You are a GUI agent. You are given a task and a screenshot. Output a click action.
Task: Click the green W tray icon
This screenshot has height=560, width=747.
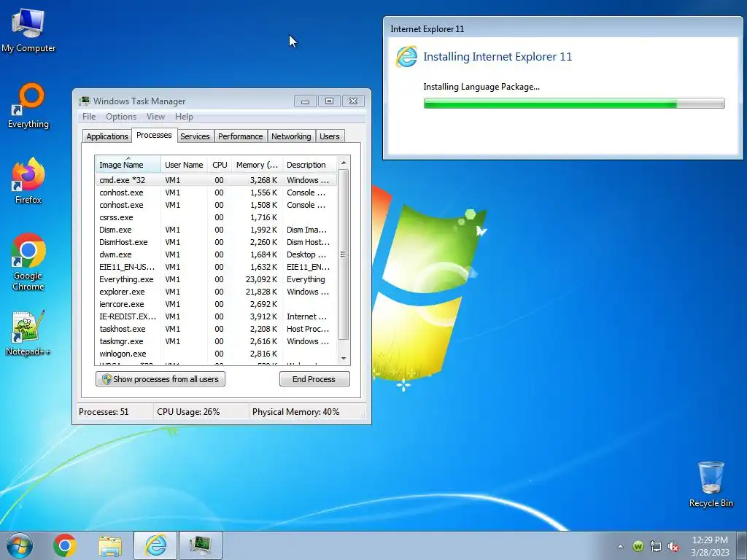(638, 546)
